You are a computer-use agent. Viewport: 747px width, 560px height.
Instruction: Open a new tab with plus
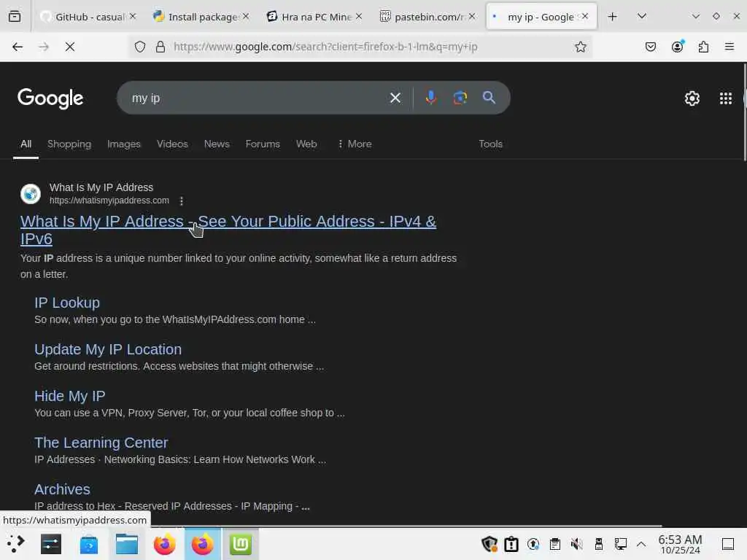[613, 17]
